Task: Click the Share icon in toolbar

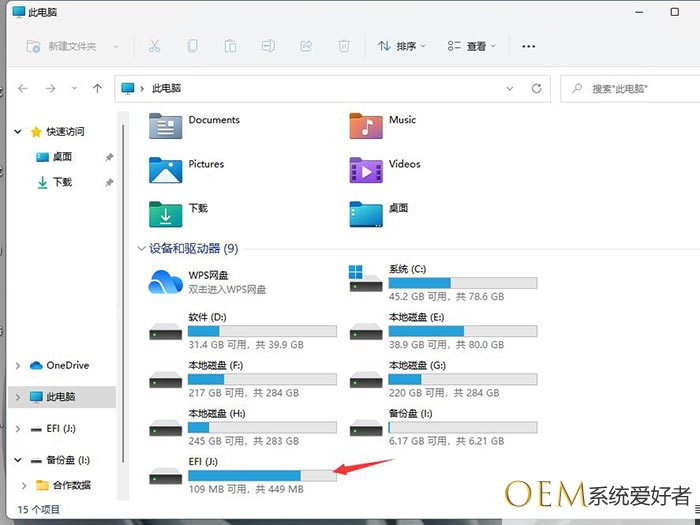Action: pos(306,46)
